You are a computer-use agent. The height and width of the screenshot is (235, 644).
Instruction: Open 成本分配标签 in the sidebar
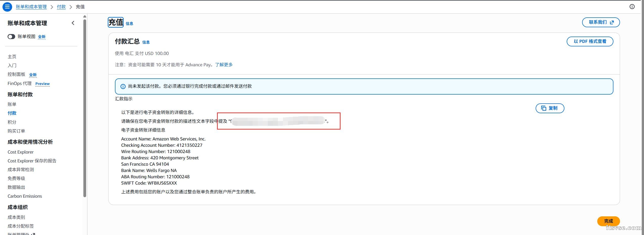pos(21,226)
